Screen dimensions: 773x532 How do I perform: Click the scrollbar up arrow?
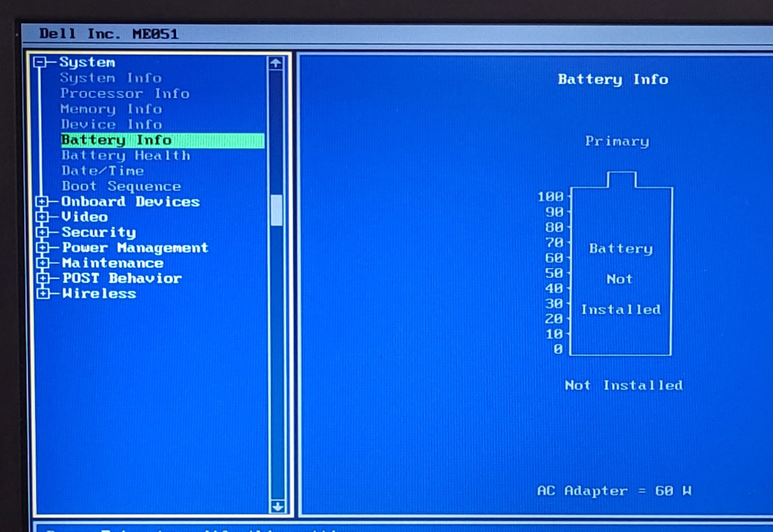[x=276, y=63]
